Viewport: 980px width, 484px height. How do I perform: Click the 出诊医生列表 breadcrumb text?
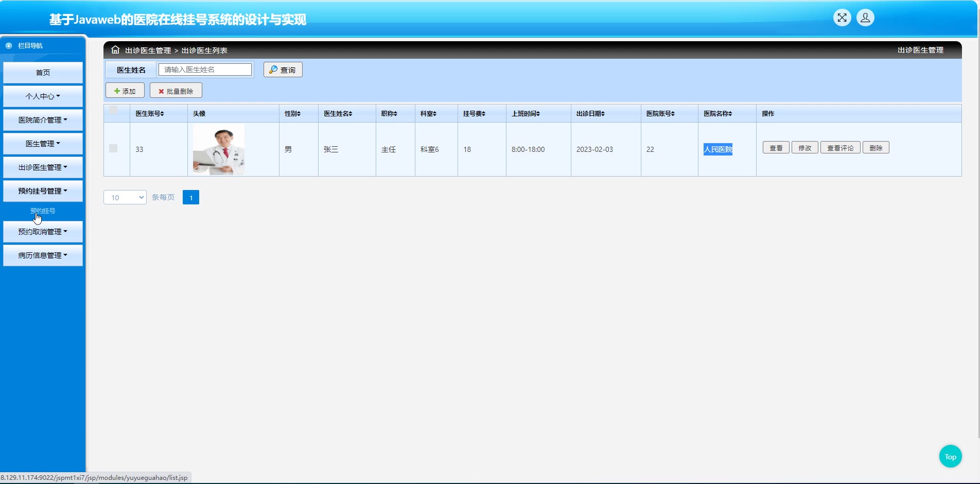pyautogui.click(x=204, y=50)
